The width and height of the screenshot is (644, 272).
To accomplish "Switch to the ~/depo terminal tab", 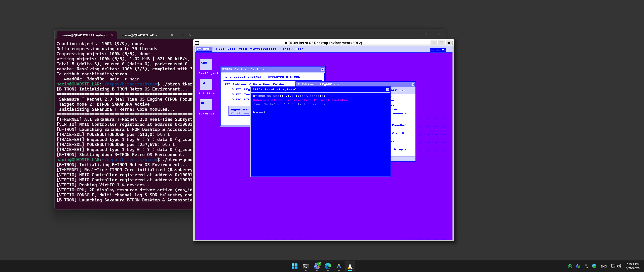I will tap(84, 35).
